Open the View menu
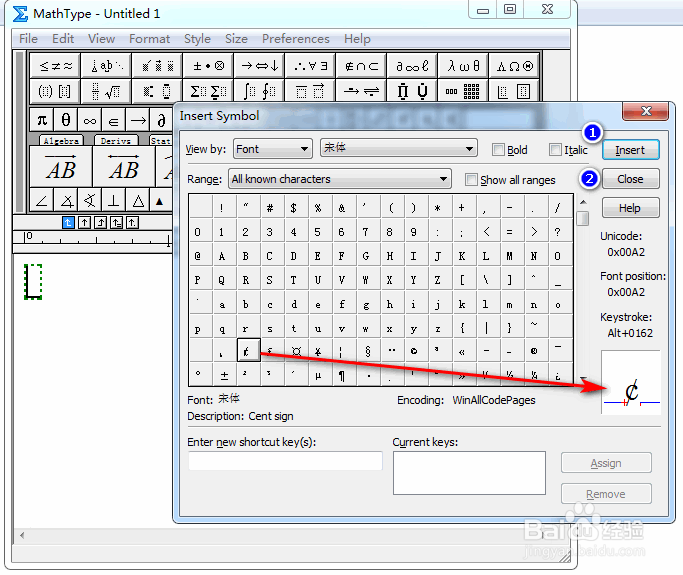Image resolution: width=683 pixels, height=575 pixels. (101, 39)
